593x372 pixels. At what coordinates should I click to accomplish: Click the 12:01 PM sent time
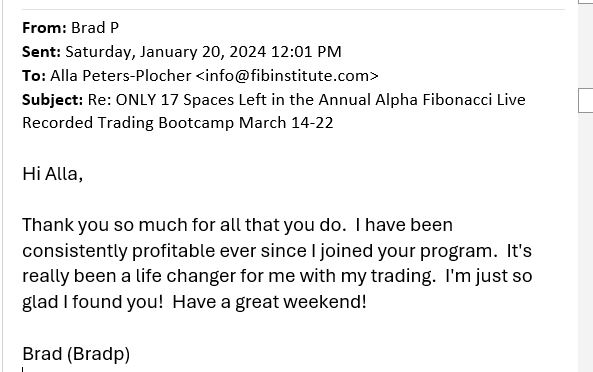306,51
